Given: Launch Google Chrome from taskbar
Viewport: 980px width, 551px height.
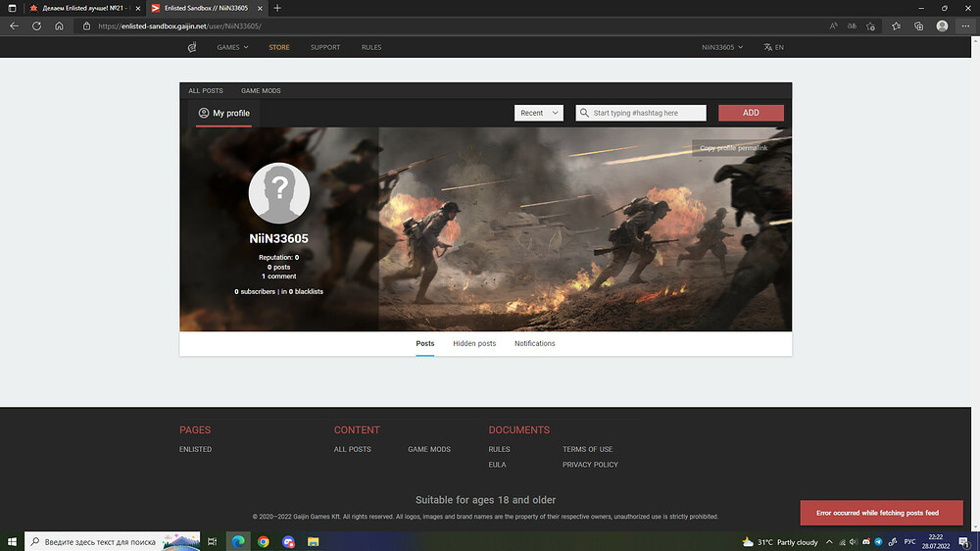Looking at the screenshot, I should [x=263, y=541].
